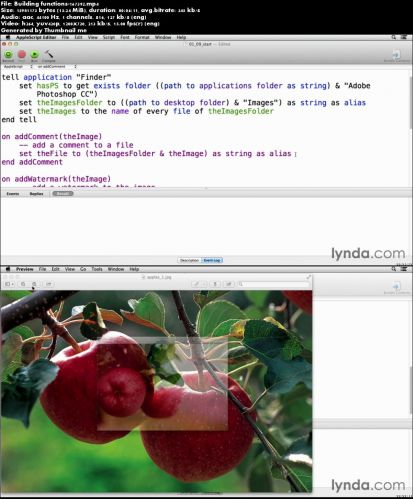This screenshot has width=413, height=499.
Task: Click scrollbar of window behind Preview
Action: click(x=411, y=390)
